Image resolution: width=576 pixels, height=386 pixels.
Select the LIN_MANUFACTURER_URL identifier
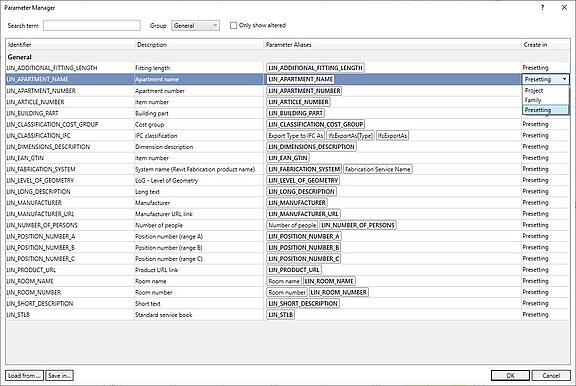click(x=40, y=214)
